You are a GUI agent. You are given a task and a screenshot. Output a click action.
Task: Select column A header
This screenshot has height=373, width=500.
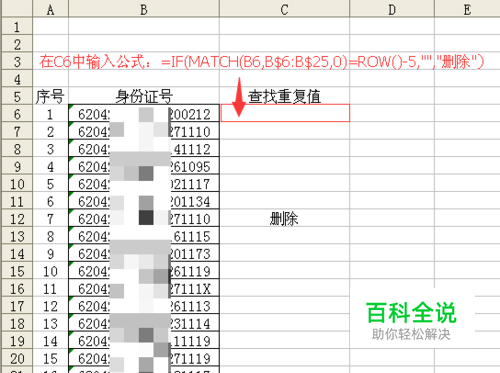(51, 9)
